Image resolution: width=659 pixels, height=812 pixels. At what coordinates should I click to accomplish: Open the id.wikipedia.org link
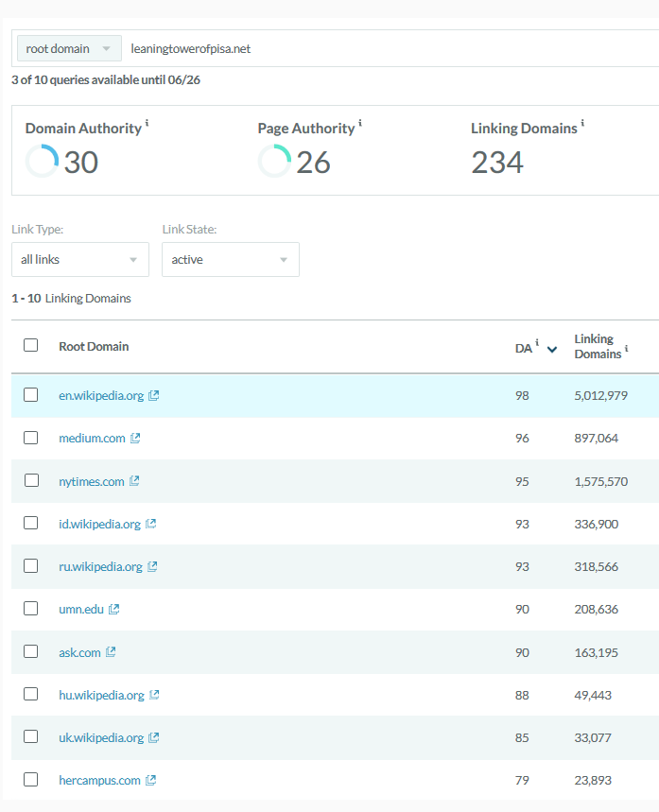pyautogui.click(x=100, y=524)
